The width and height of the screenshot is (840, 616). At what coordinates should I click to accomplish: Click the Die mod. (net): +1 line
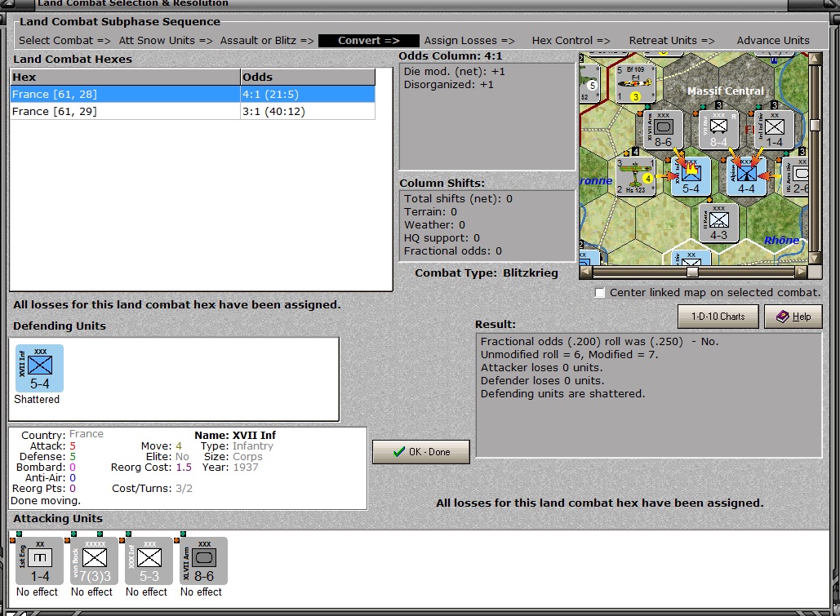coord(454,71)
